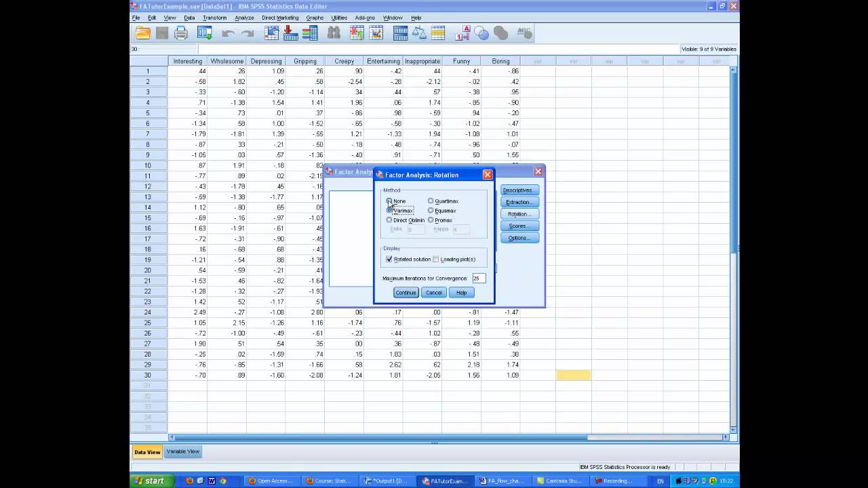
Task: Click the Boring column header
Action: [500, 61]
